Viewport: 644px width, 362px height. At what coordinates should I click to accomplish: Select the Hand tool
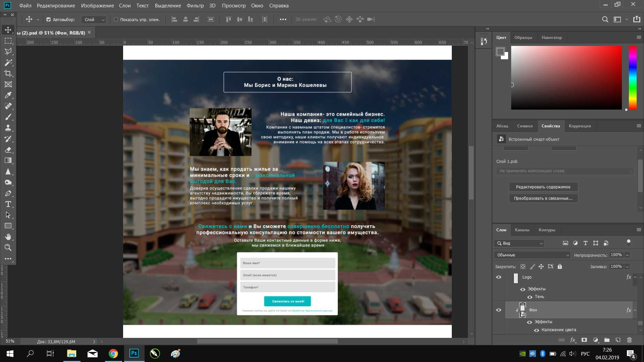[8, 237]
